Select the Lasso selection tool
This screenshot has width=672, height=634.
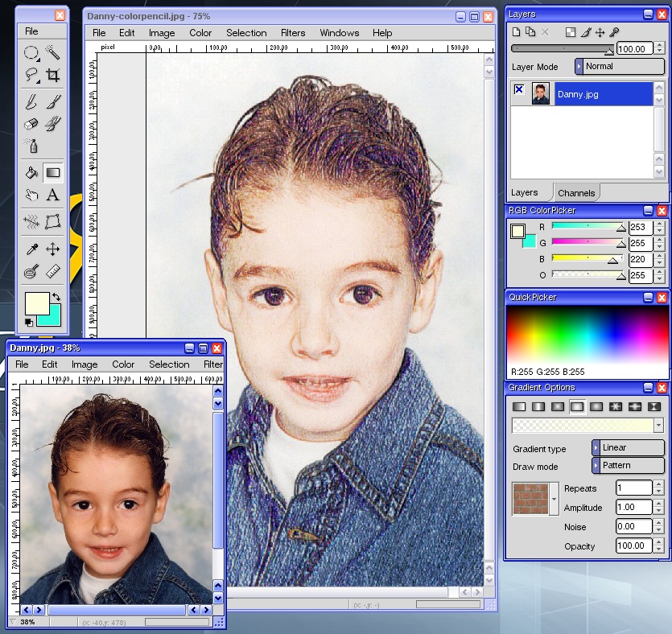(31, 75)
